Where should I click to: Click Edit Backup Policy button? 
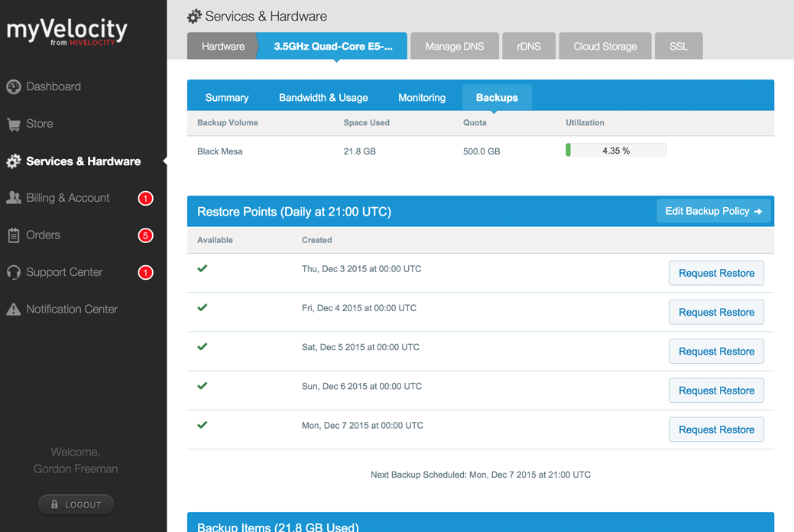coord(714,211)
